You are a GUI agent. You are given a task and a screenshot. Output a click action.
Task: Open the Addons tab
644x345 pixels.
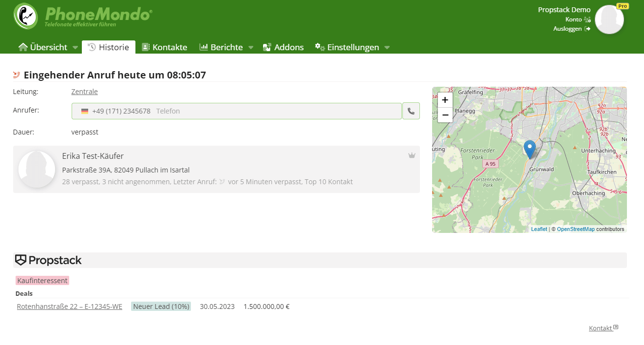(283, 47)
